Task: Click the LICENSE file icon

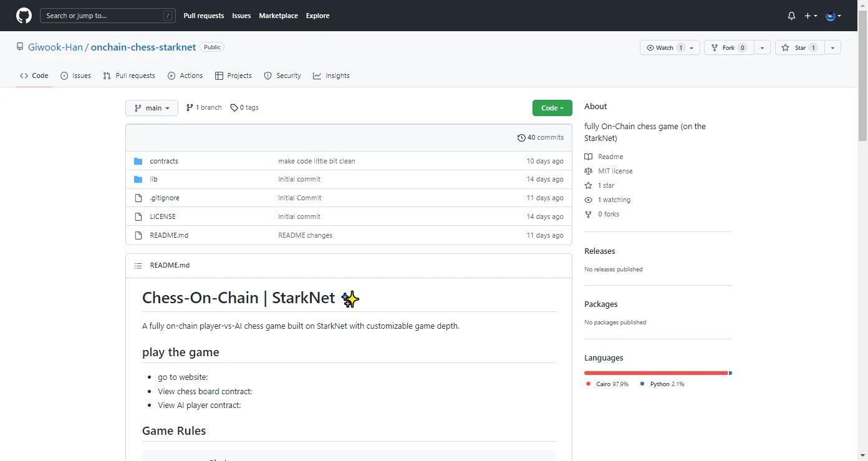Action: click(138, 217)
